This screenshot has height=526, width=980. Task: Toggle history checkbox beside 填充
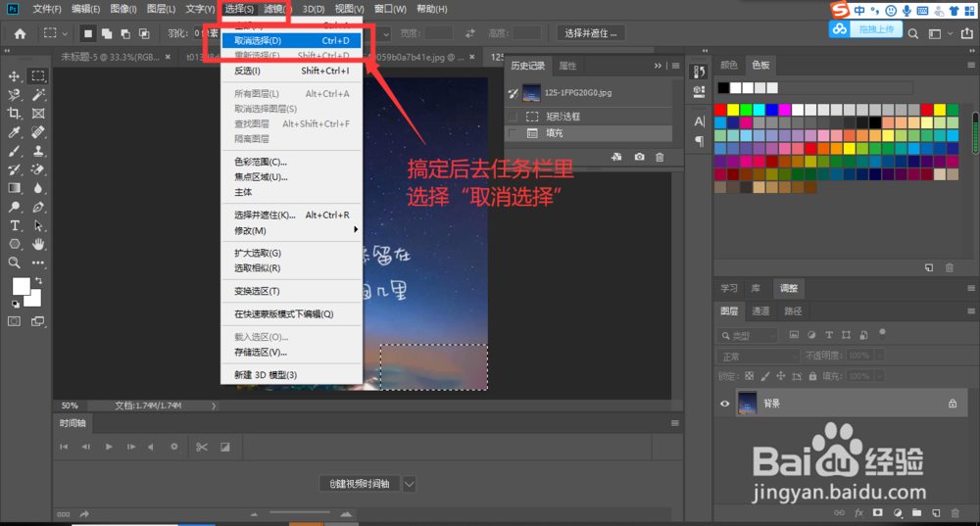[x=514, y=133]
